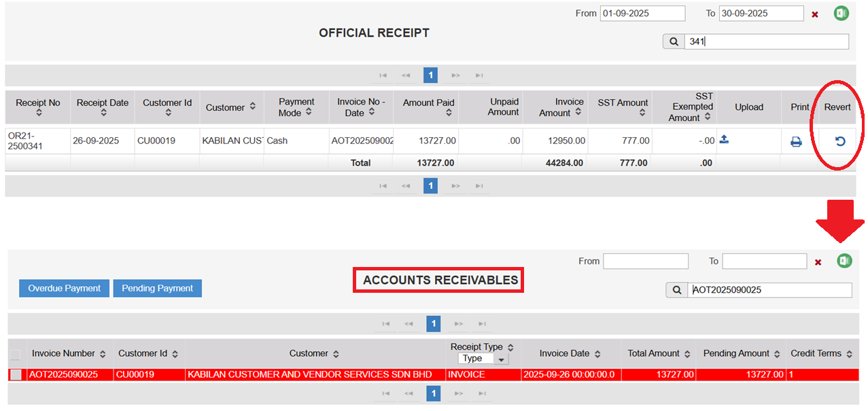Select the Cash payment mode cell
The width and height of the screenshot is (868, 411).
pyautogui.click(x=296, y=141)
